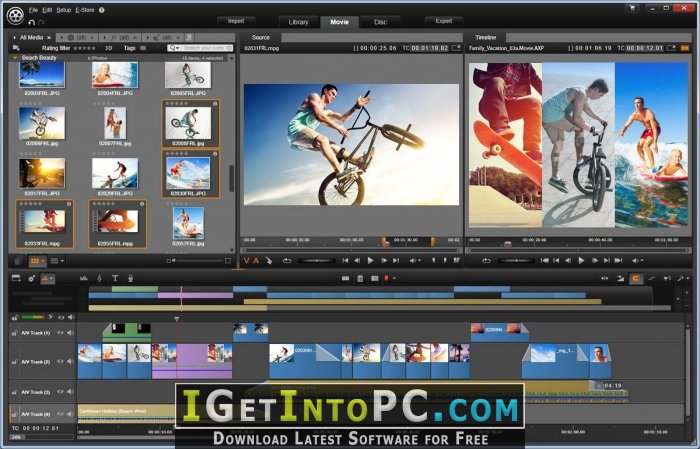Enable trim mode icon on the timeline toolbar

604,278
